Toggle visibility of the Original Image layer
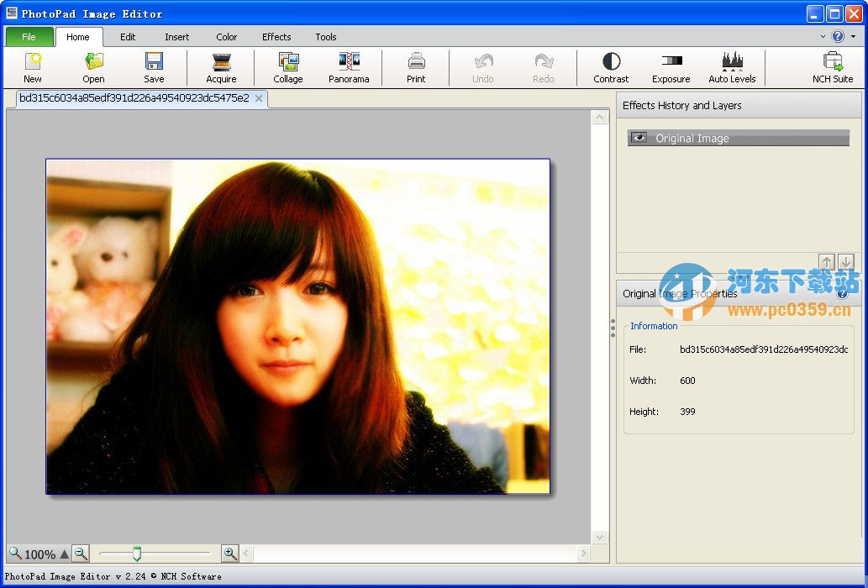This screenshot has width=868, height=588. 639,138
